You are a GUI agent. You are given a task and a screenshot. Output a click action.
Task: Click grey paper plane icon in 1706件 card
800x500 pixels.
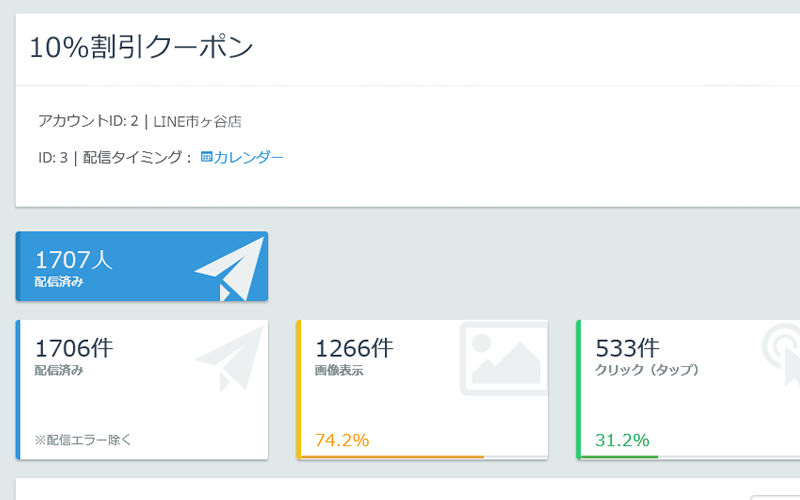pos(229,359)
